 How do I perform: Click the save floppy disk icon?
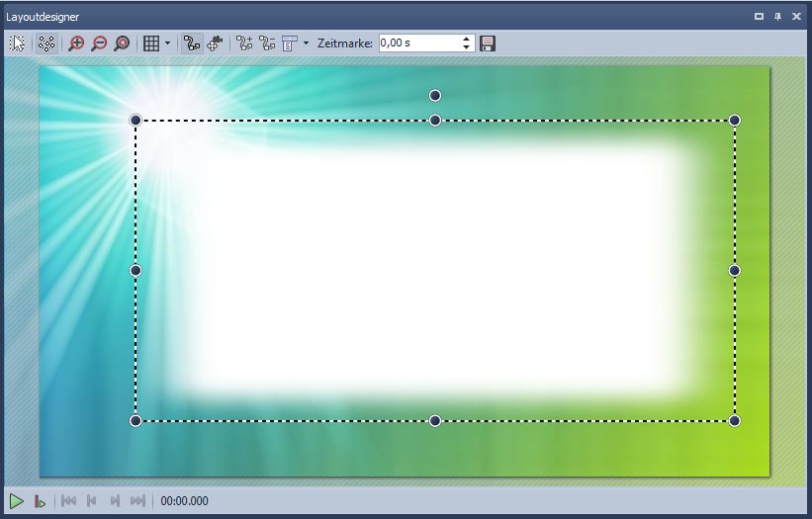[488, 43]
